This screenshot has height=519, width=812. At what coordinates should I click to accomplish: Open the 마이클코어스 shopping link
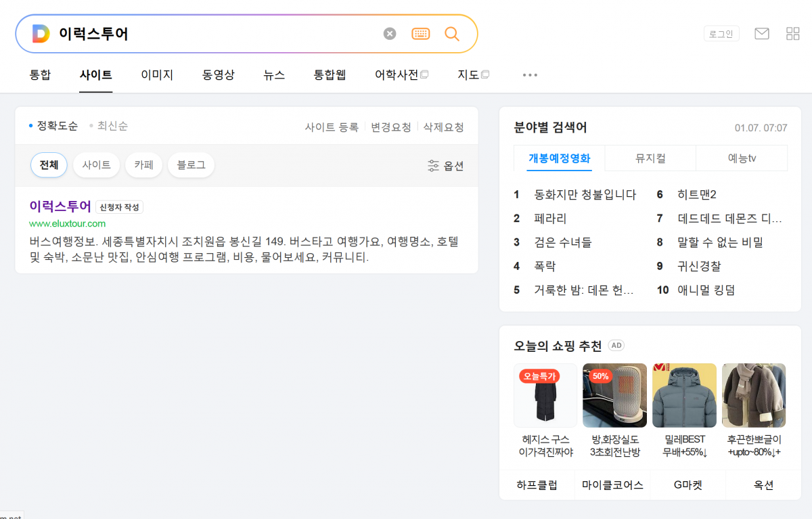tap(612, 485)
